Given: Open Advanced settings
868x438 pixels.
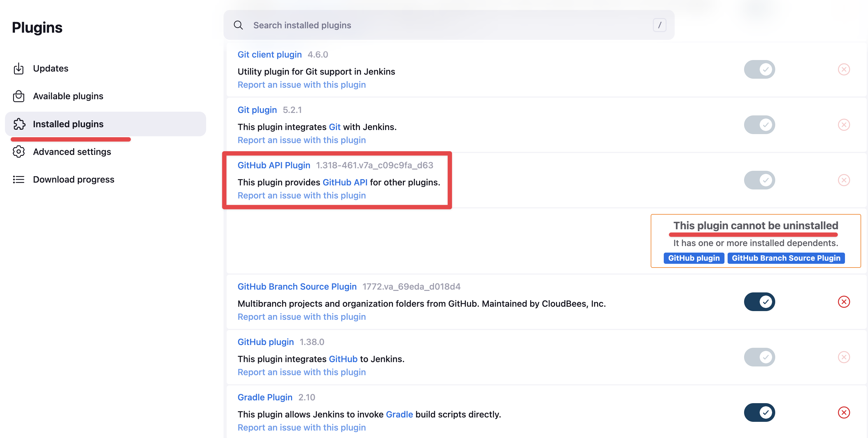Looking at the screenshot, I should click(x=106, y=152).
